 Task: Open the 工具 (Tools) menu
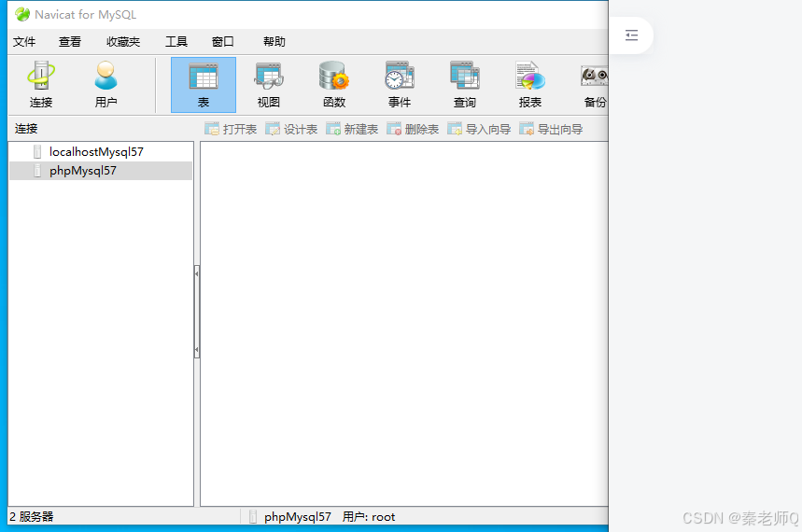[176, 41]
